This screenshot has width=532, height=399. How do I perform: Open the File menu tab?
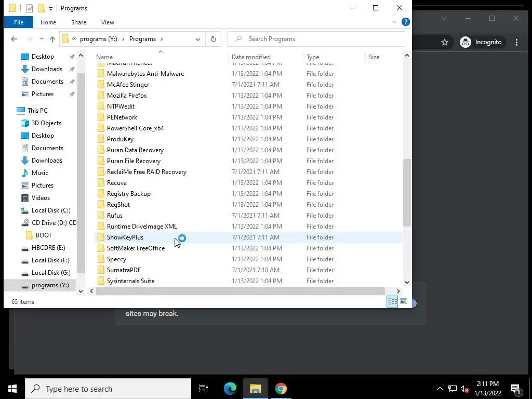[19, 22]
